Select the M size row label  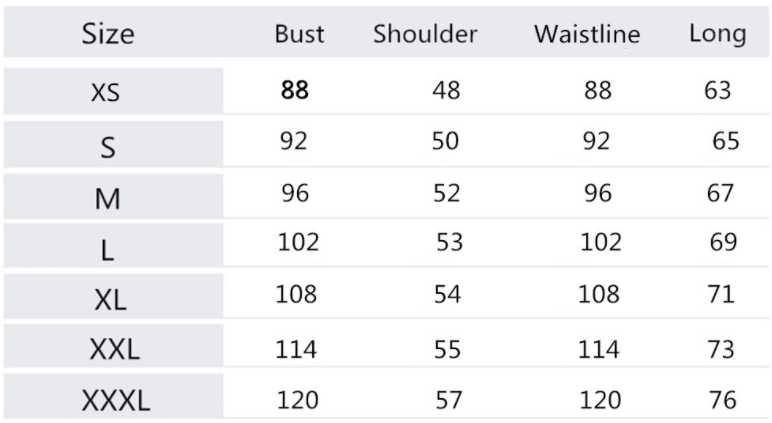pos(108,198)
